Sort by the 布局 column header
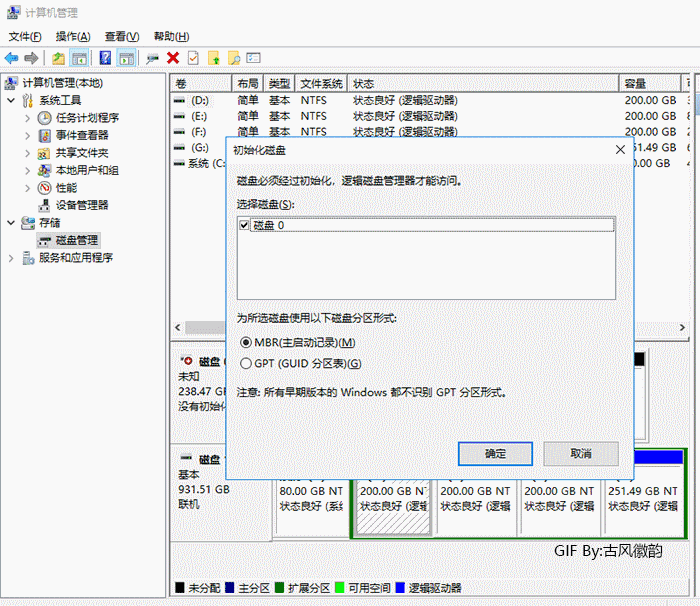700x606 pixels. pos(248,84)
